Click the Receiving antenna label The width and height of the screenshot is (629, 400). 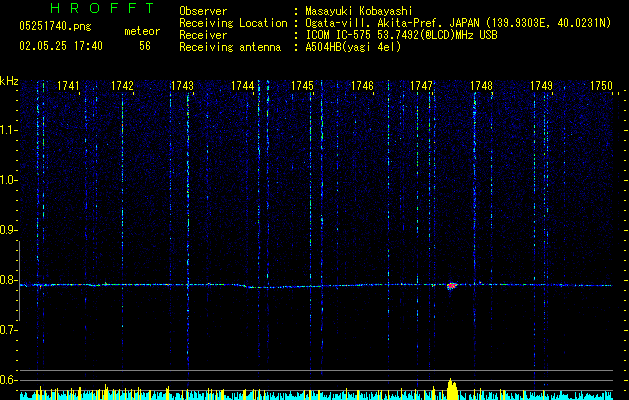click(230, 47)
